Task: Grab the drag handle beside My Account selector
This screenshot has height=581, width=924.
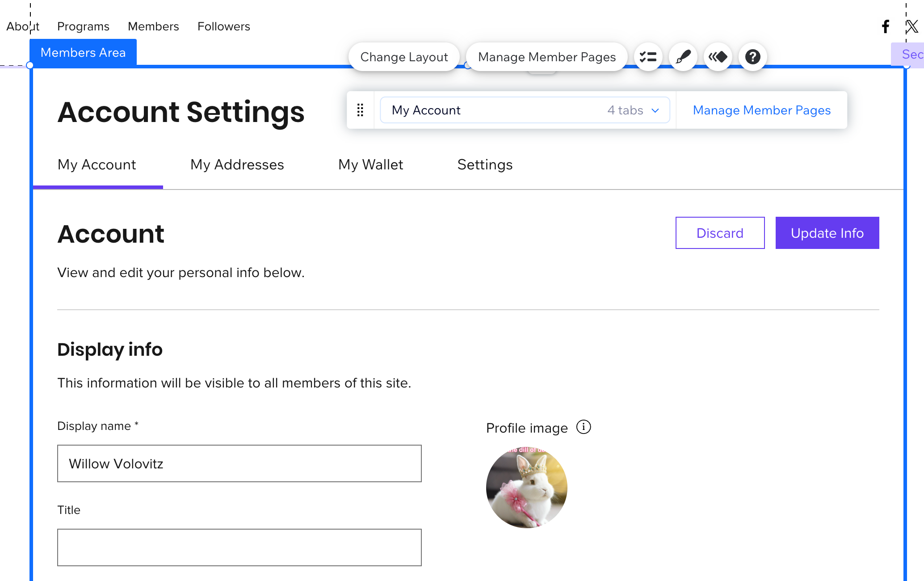Action: (x=360, y=110)
